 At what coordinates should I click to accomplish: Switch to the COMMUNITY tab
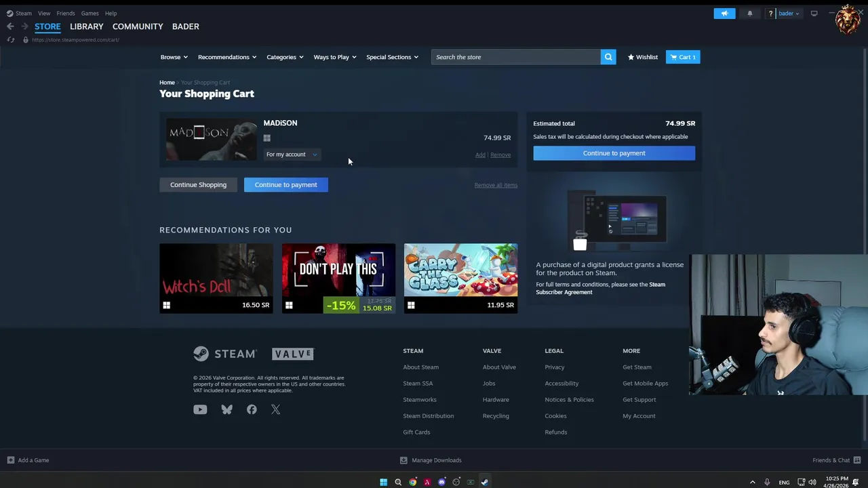click(x=138, y=26)
